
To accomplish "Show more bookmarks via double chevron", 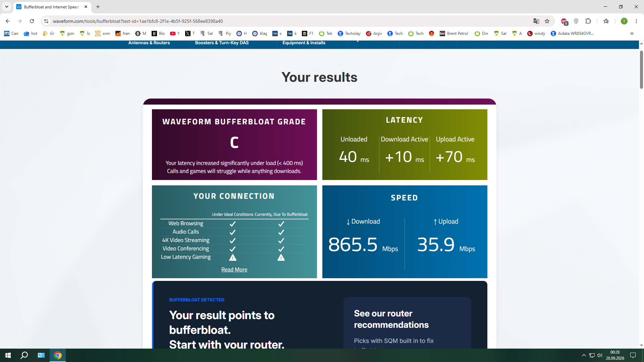I will tap(632, 34).
